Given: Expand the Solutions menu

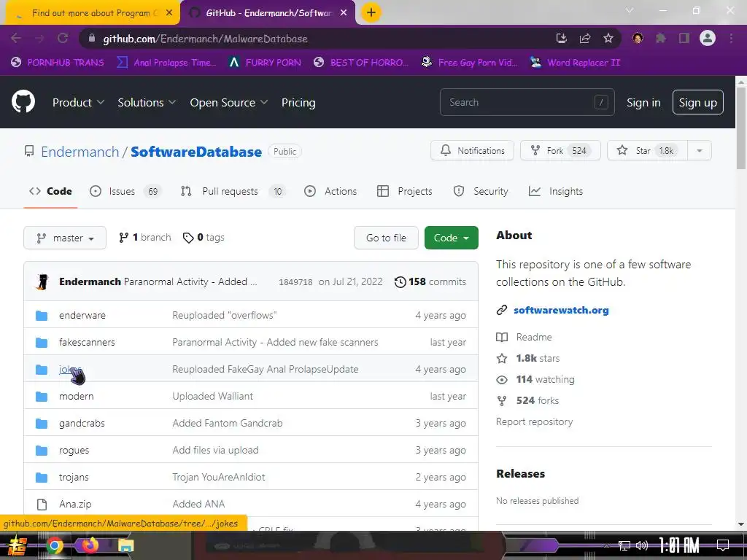Looking at the screenshot, I should pos(147,102).
